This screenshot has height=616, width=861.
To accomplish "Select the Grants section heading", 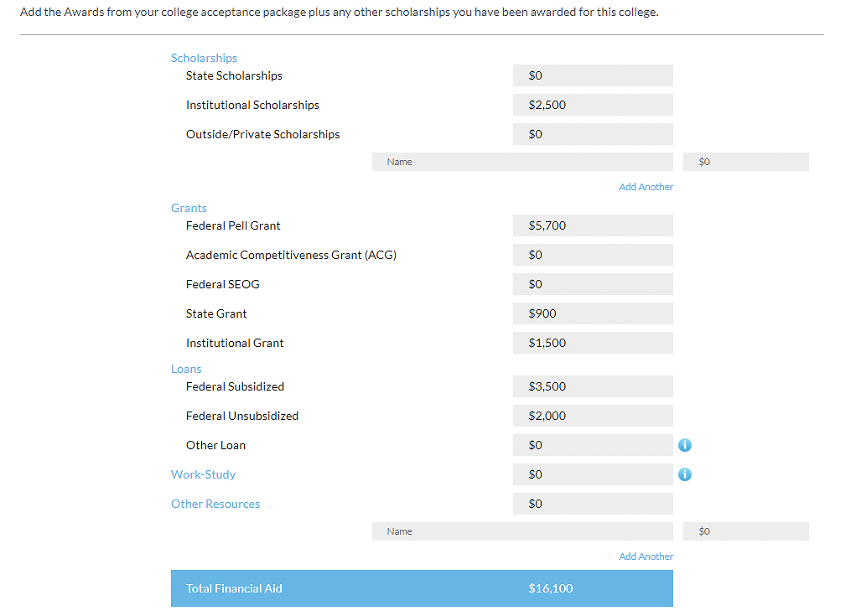I will click(189, 208).
